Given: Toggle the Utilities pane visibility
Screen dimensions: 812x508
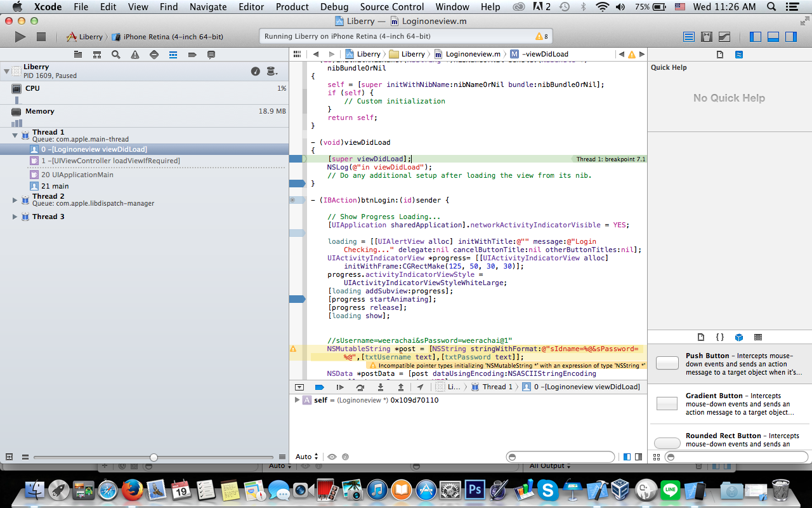Looking at the screenshot, I should coord(791,37).
